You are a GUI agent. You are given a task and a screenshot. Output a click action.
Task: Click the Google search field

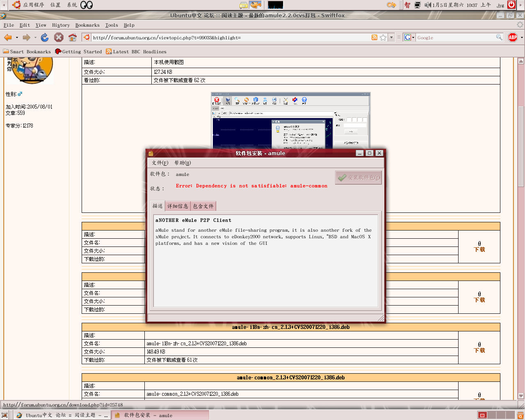455,37
